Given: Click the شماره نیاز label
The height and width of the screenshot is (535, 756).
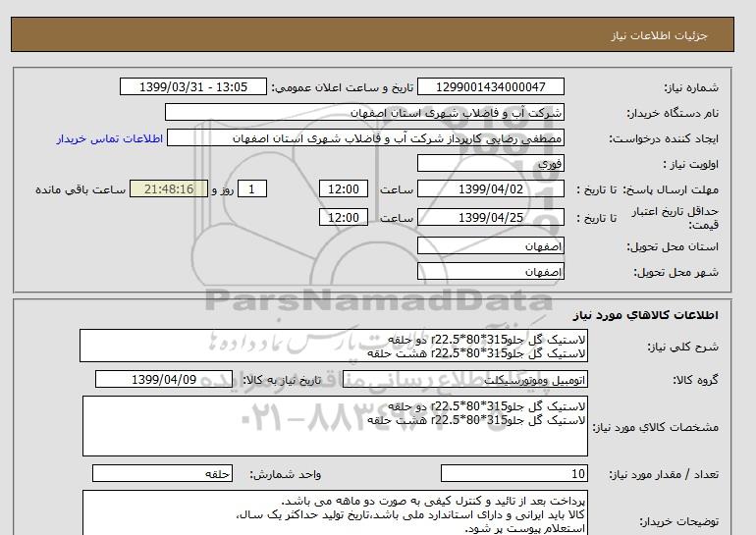Looking at the screenshot, I should click(691, 87).
